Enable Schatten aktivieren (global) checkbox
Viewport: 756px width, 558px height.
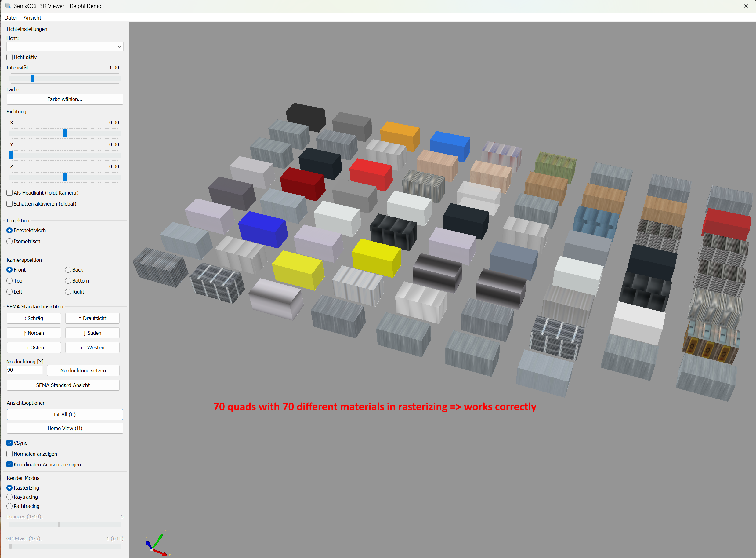(x=10, y=204)
